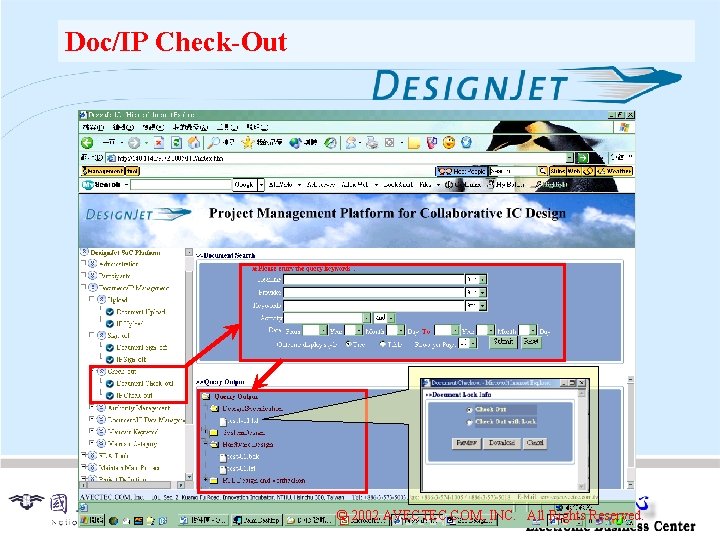Expand the bottom query output folder

click(x=205, y=480)
